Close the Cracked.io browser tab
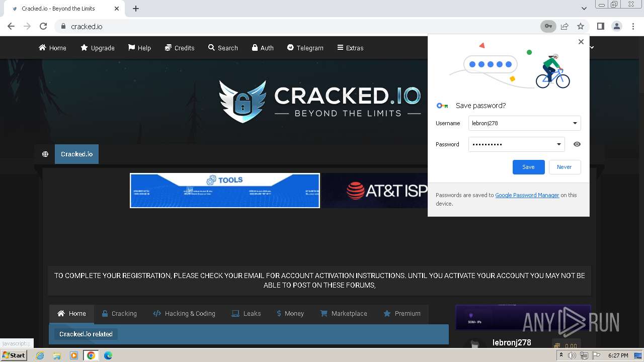This screenshot has width=644, height=362. (x=117, y=9)
